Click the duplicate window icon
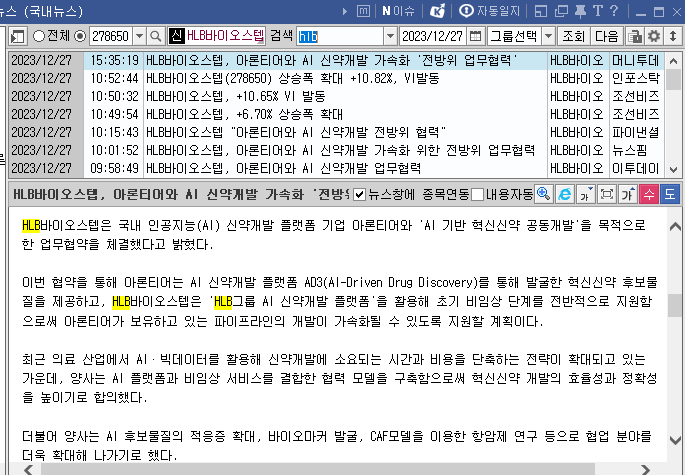Image resolution: width=685 pixels, height=475 pixels. coord(561,11)
